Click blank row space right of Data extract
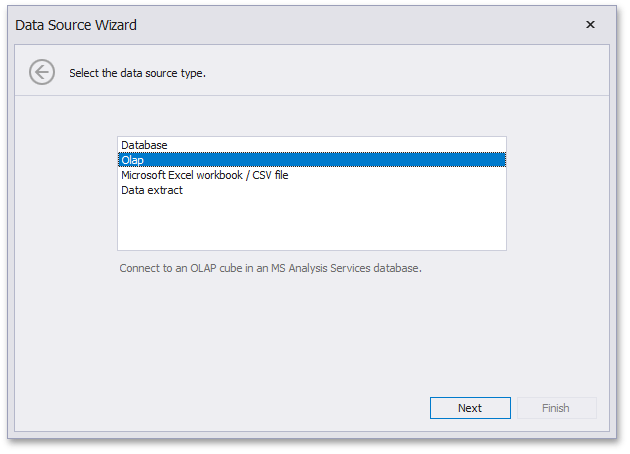 350,190
